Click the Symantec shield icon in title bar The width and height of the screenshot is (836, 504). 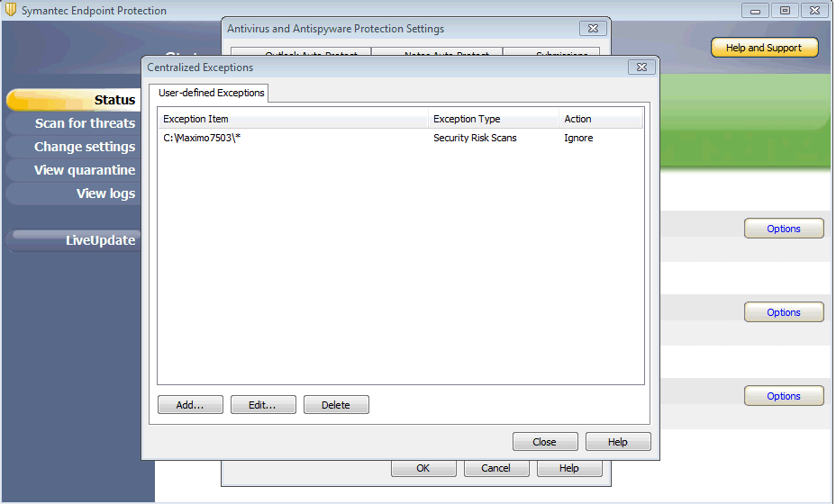pos(11,10)
